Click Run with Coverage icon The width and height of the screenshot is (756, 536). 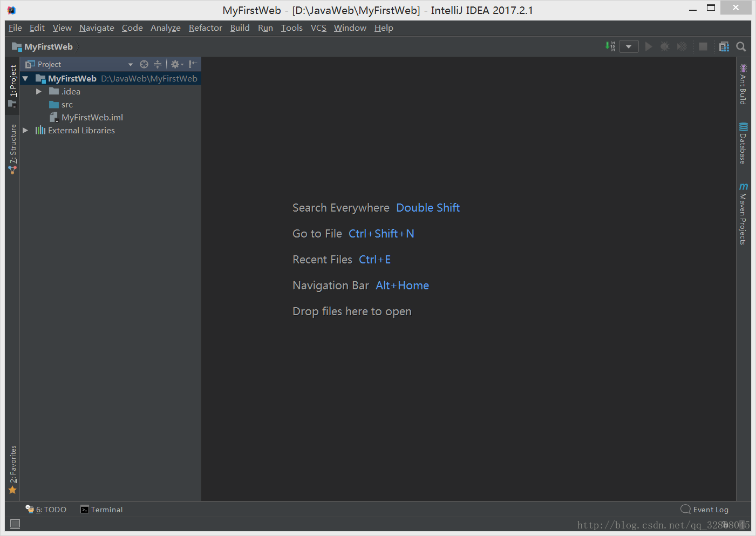coord(682,46)
